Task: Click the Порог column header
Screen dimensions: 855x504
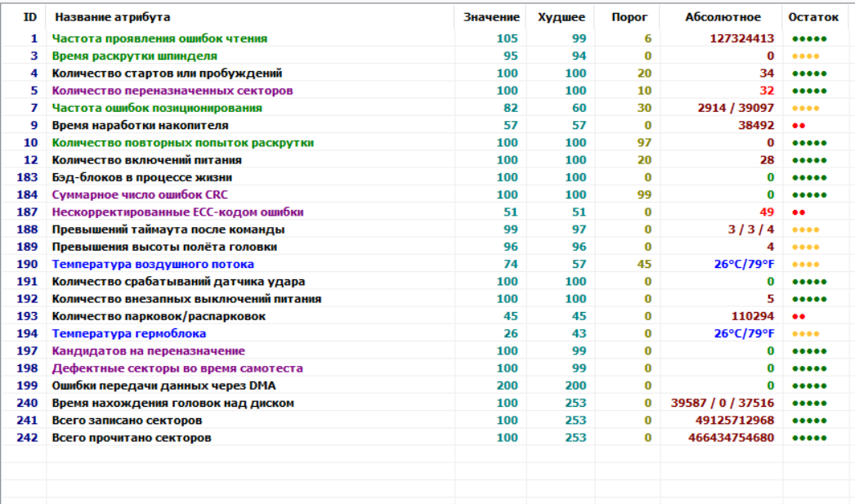Action: (629, 17)
